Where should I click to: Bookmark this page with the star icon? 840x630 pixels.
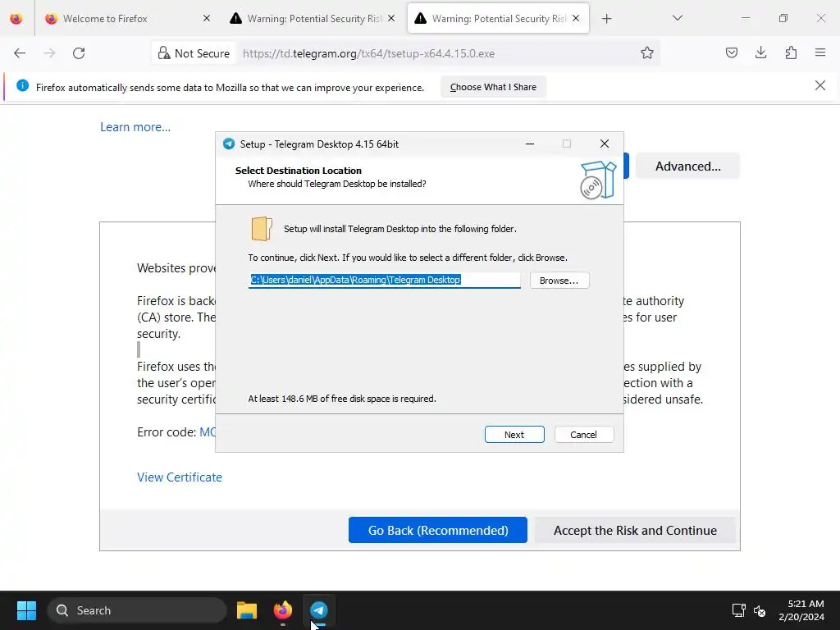tap(646, 53)
